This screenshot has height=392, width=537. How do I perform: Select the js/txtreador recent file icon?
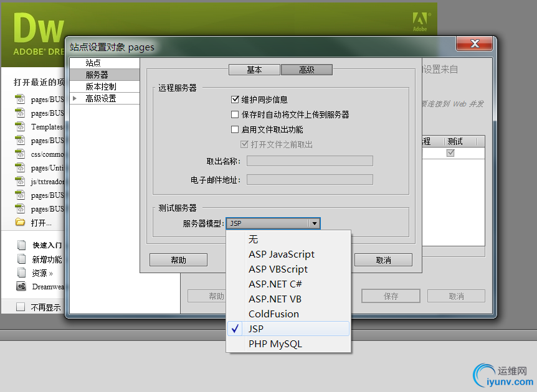(20, 181)
